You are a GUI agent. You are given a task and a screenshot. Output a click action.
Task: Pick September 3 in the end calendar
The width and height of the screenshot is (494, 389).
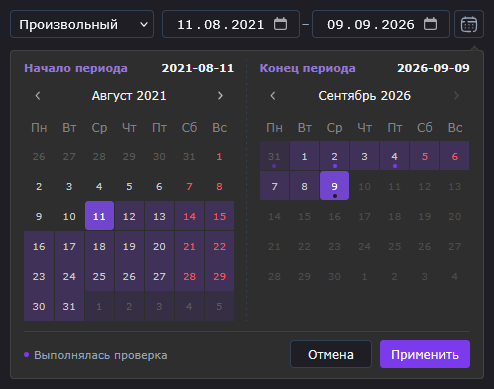(364, 156)
